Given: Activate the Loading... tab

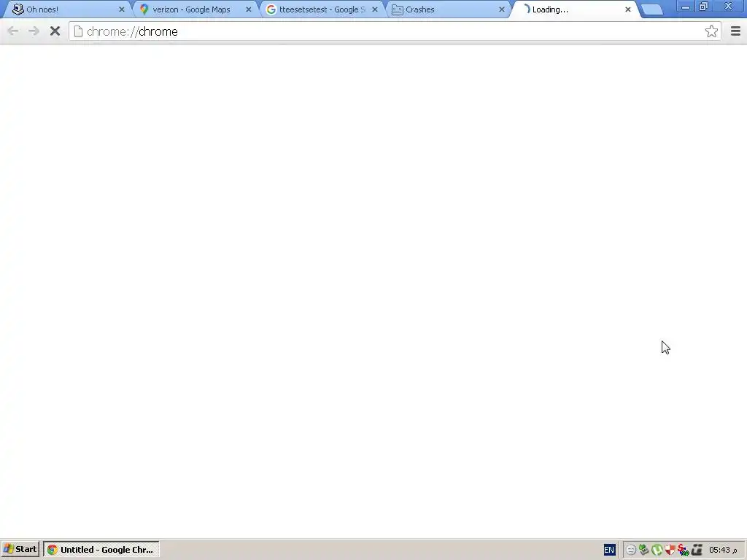Looking at the screenshot, I should tap(574, 9).
